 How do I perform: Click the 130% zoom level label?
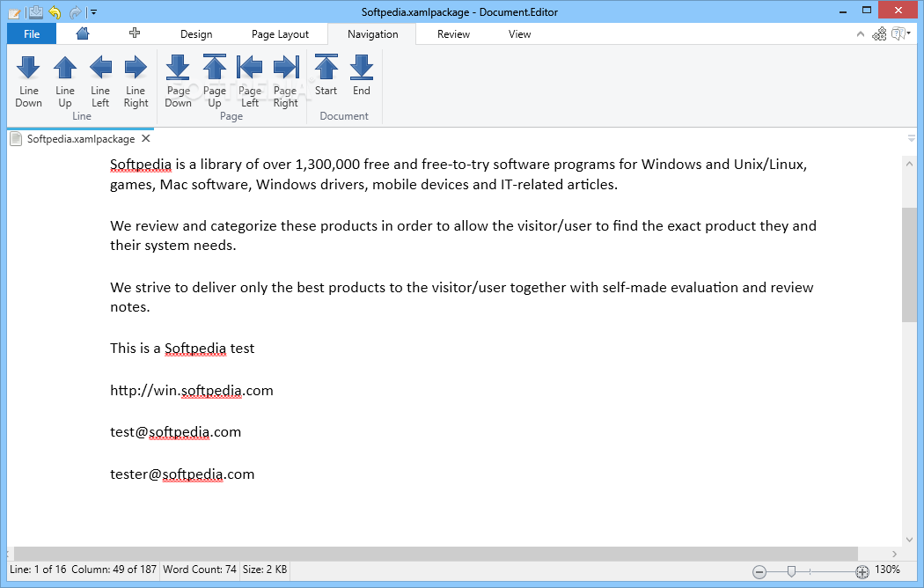point(887,570)
